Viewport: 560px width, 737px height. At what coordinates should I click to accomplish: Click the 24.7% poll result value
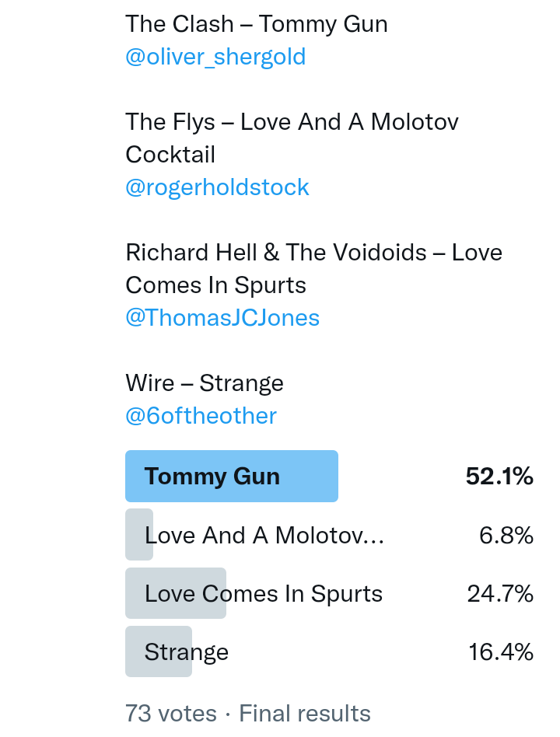[x=500, y=594]
